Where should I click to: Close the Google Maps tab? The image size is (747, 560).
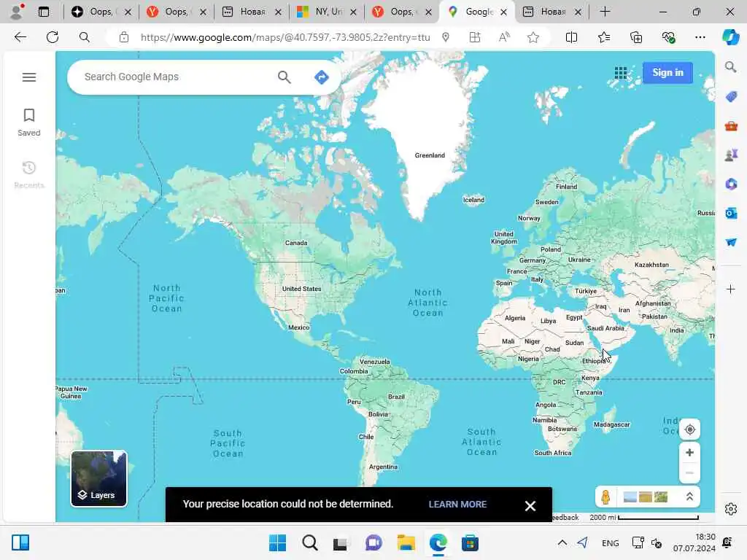point(503,12)
